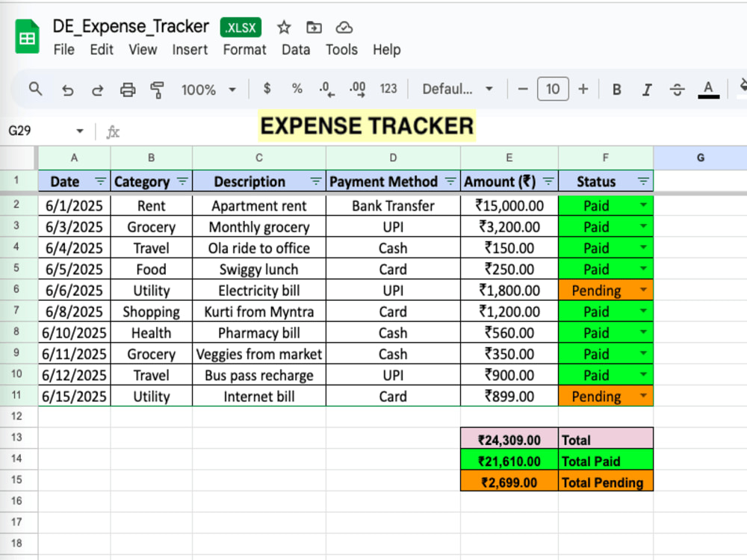Expand the name box dropdown arrow
This screenshot has height=560, width=747.
pyautogui.click(x=80, y=131)
